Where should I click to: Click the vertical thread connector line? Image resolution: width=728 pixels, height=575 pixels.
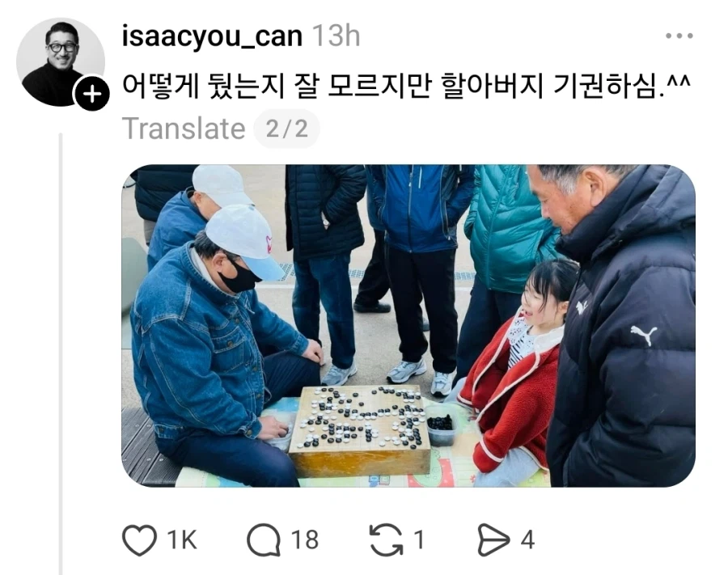61,353
